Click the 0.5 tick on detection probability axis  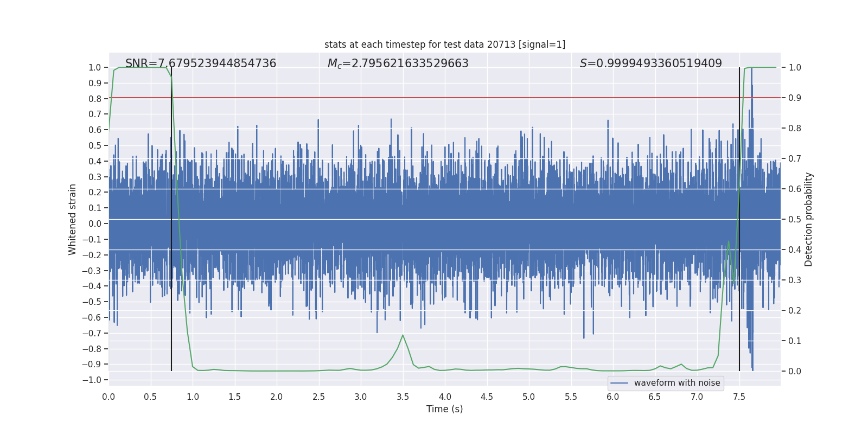tap(795, 219)
